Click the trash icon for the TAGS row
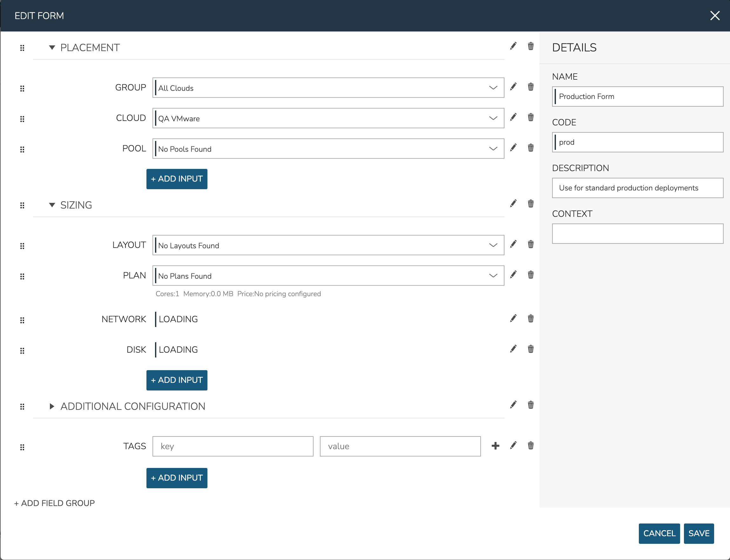 (531, 446)
